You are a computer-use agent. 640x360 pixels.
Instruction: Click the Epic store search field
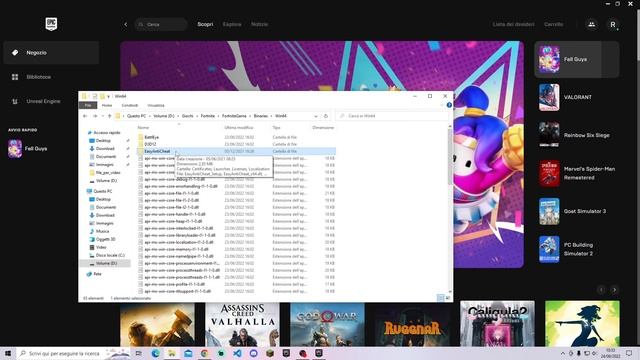click(x=161, y=24)
